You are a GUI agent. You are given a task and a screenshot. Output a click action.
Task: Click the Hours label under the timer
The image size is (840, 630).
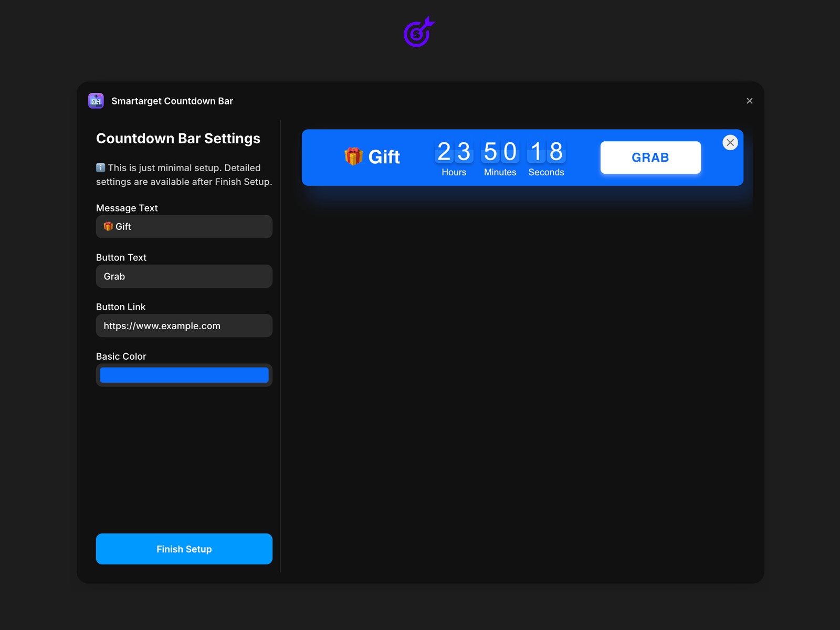454,172
